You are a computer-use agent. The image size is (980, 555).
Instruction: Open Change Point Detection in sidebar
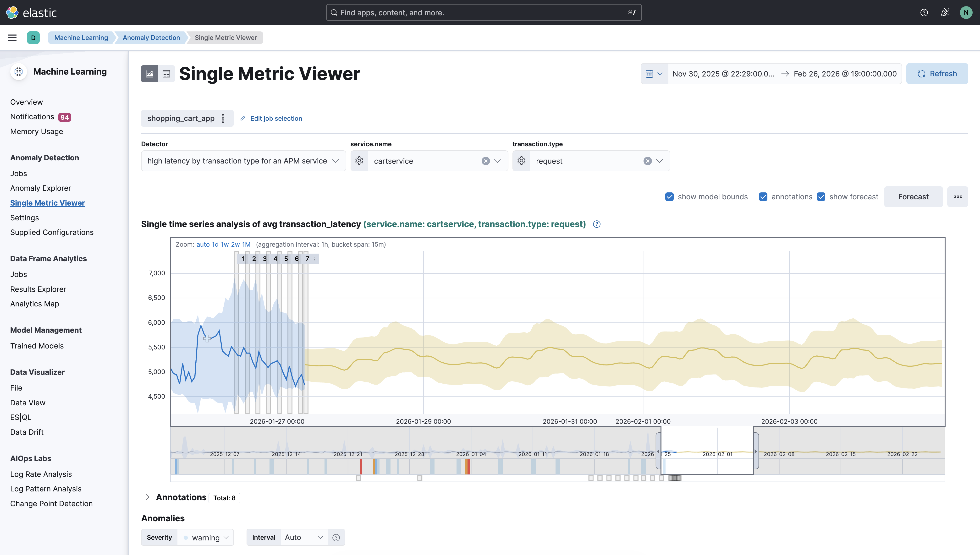[x=51, y=504]
